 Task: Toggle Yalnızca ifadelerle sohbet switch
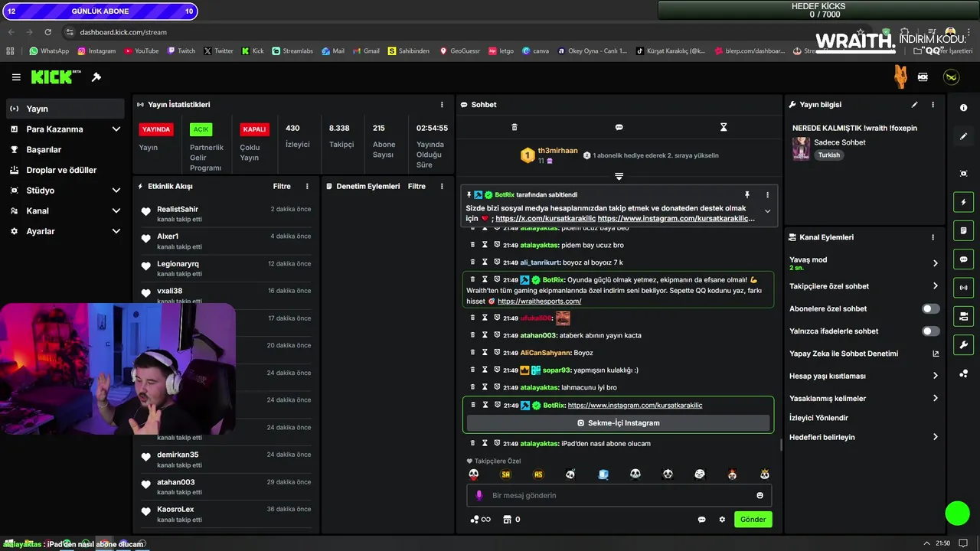click(930, 331)
